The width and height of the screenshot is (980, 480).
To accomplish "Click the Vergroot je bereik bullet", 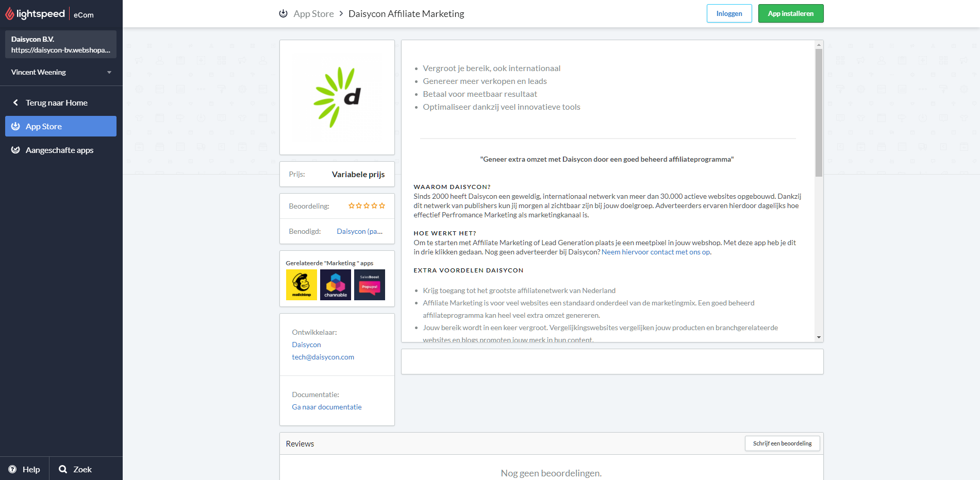I will point(491,68).
